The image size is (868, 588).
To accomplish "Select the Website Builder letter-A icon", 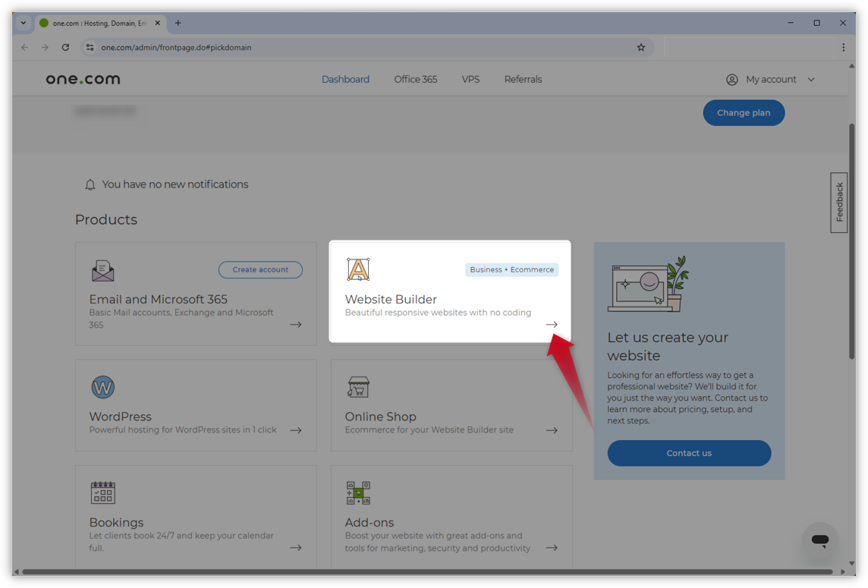I will (x=357, y=269).
